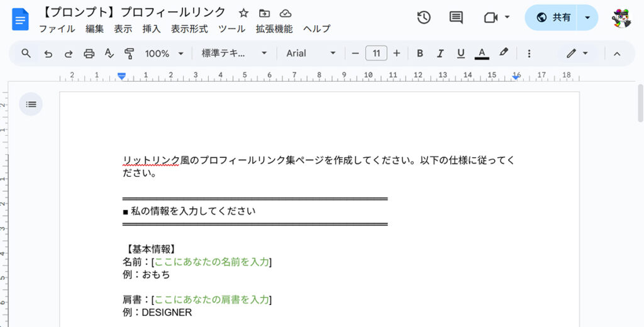
Task: Toggle underline formatting
Action: pyautogui.click(x=461, y=53)
